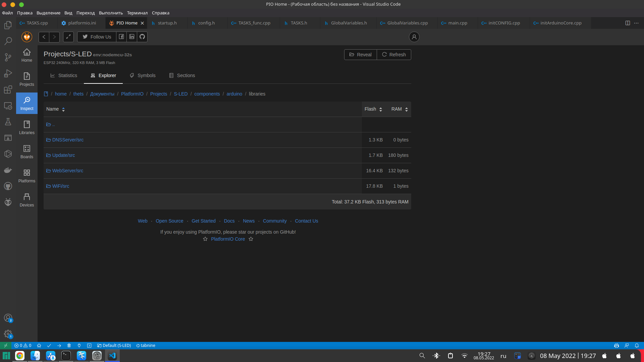Click the Reveal button
This screenshot has width=644, height=362.
pos(361,55)
